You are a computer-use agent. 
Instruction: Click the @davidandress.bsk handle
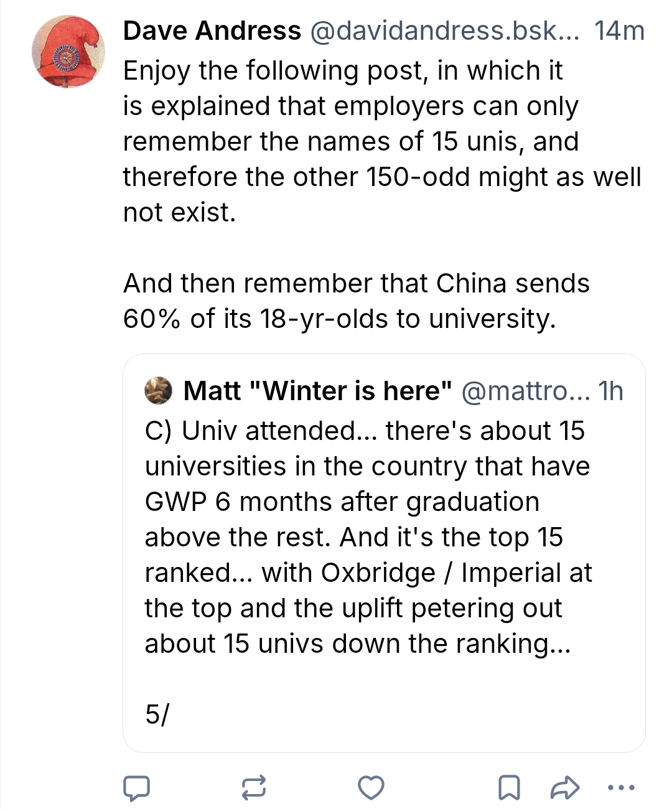(x=444, y=31)
